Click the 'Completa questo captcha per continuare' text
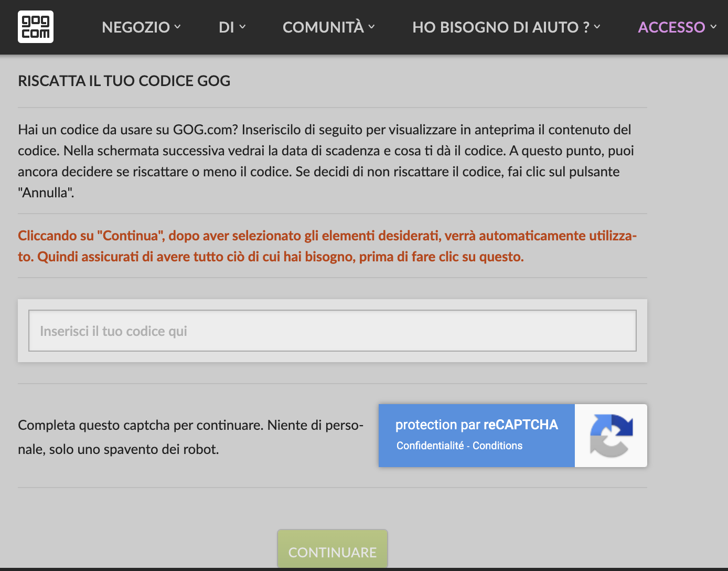 (x=191, y=437)
